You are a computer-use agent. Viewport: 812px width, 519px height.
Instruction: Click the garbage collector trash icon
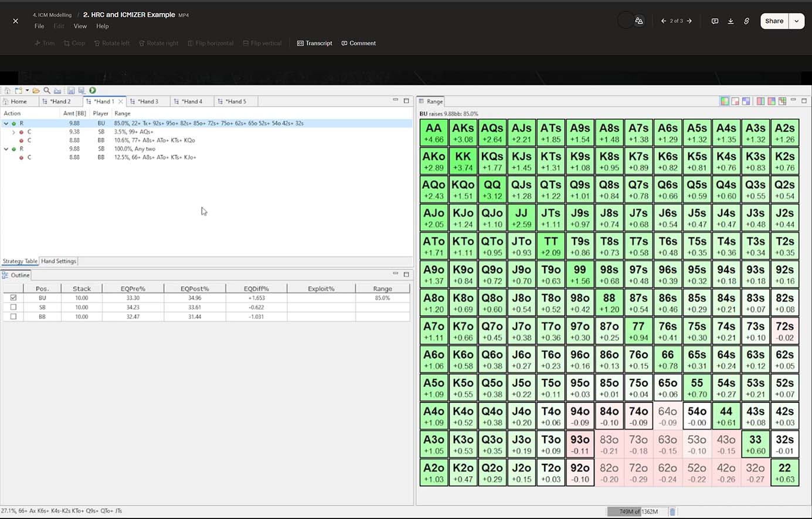pos(672,512)
